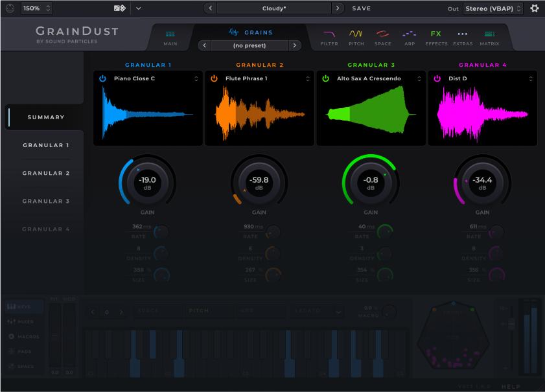Select the Grains waveform icon
This screenshot has height=392, width=545.
pyautogui.click(x=233, y=32)
